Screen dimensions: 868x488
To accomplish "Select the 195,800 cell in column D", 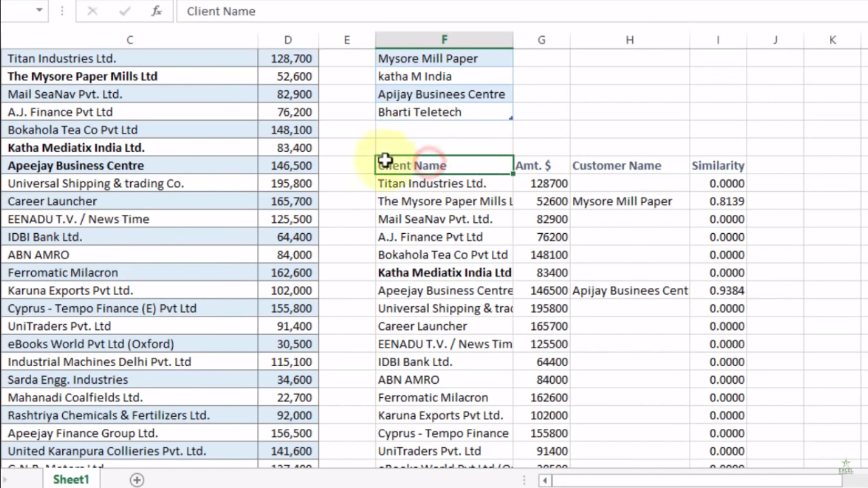I will click(x=288, y=184).
